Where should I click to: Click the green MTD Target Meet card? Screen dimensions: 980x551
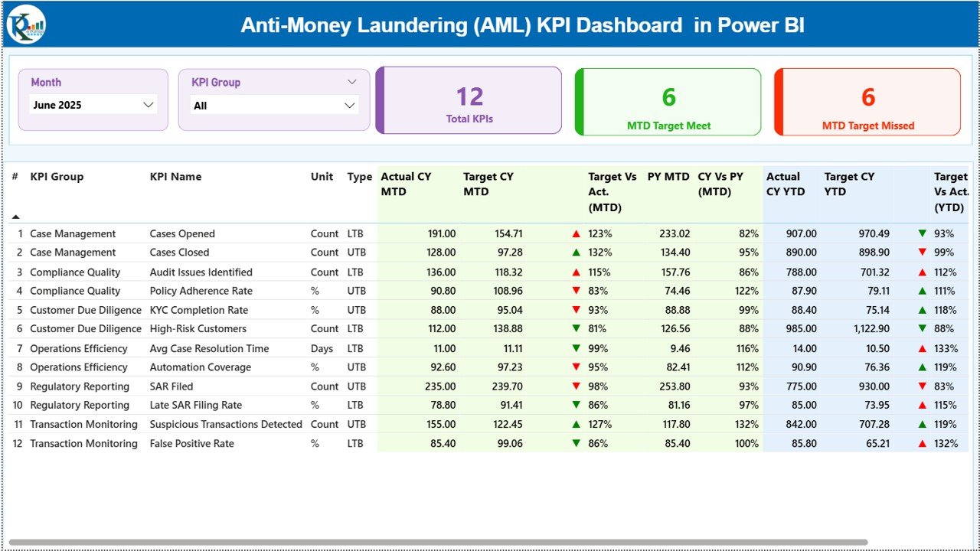(667, 100)
